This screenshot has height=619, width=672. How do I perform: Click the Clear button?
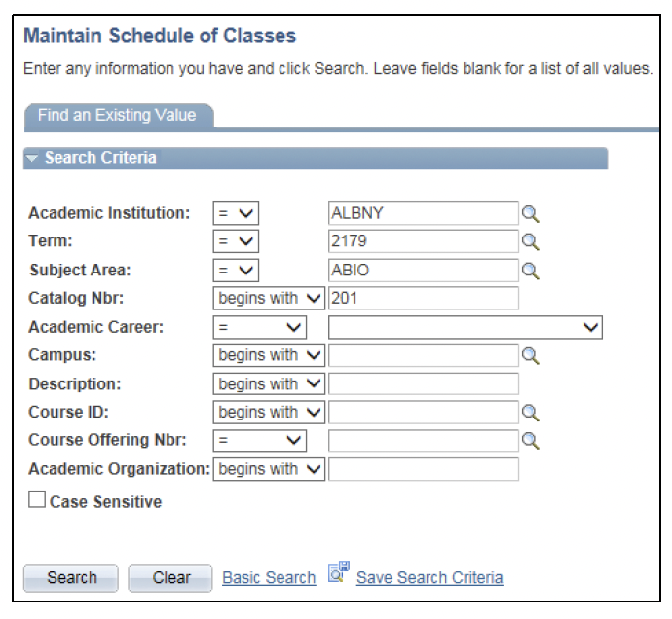170,578
